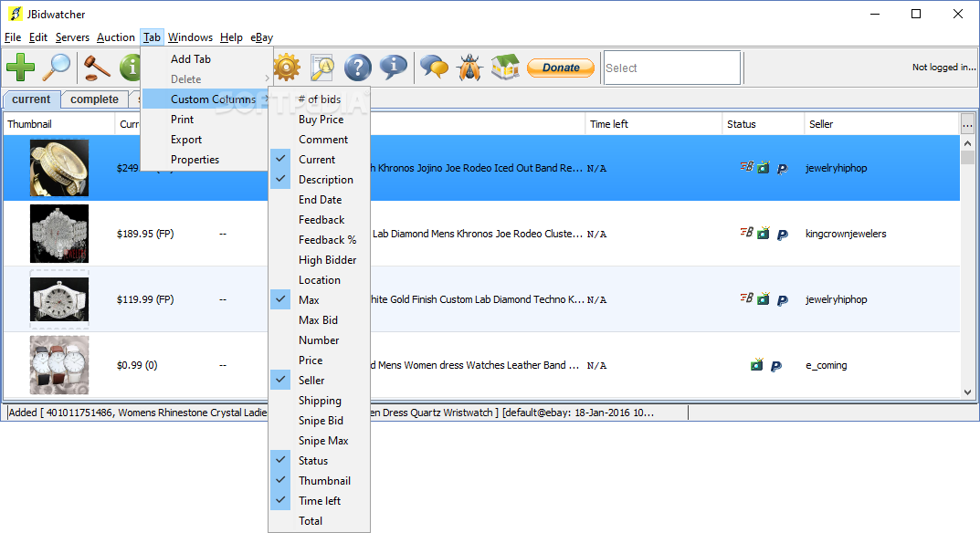Uncheck the Seller column option
The image size is (980, 533).
pos(320,380)
